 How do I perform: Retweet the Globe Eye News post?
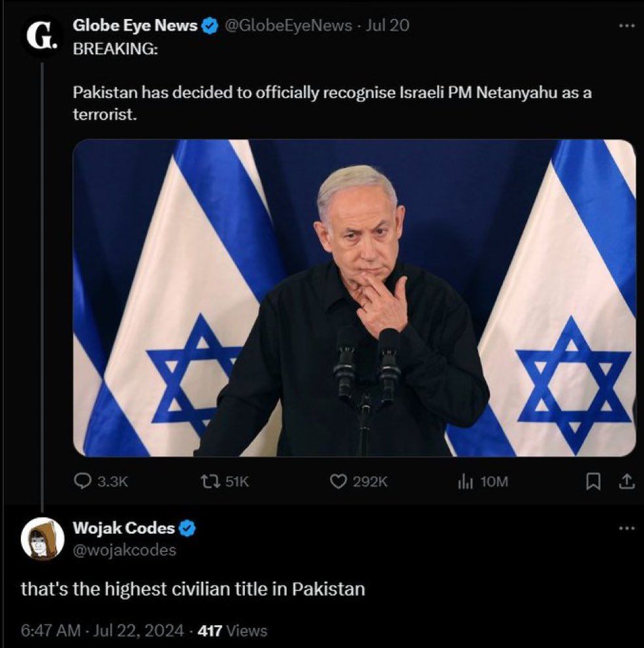click(210, 482)
